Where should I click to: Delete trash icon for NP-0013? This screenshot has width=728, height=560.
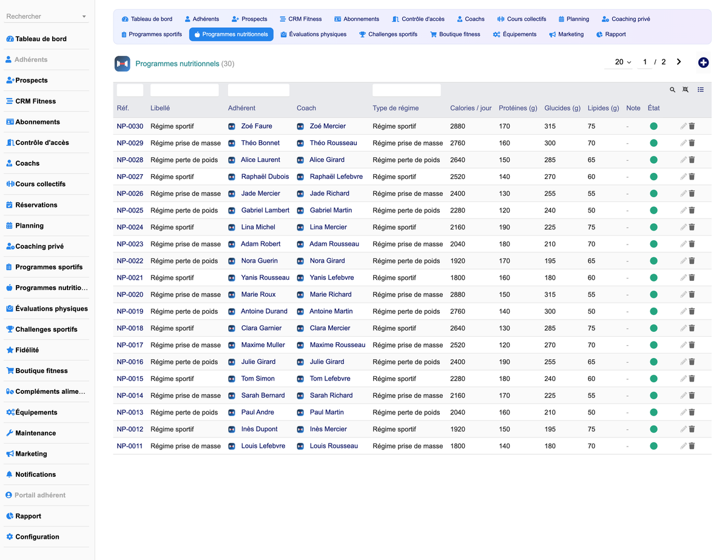(692, 413)
